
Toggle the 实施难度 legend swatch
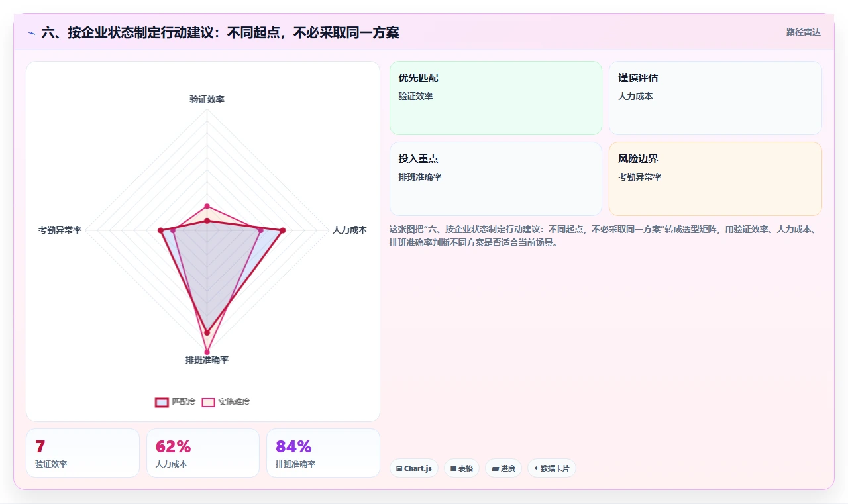[x=208, y=402]
